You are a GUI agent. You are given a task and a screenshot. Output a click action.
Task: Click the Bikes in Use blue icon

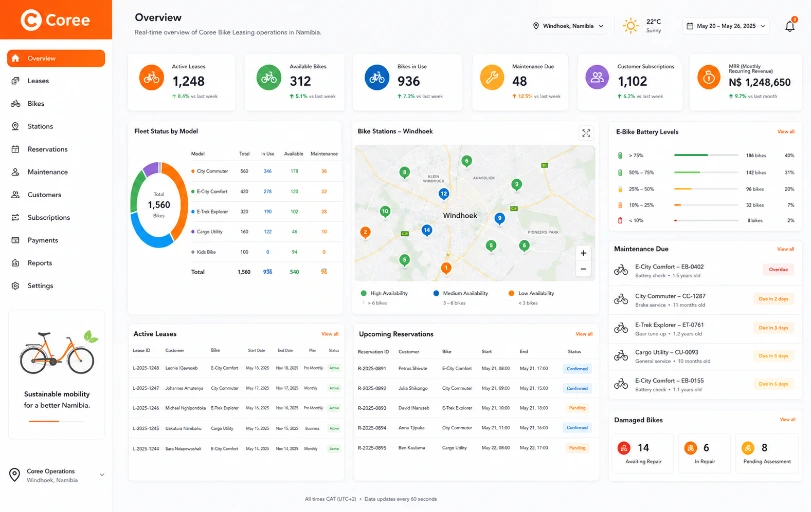click(x=377, y=78)
